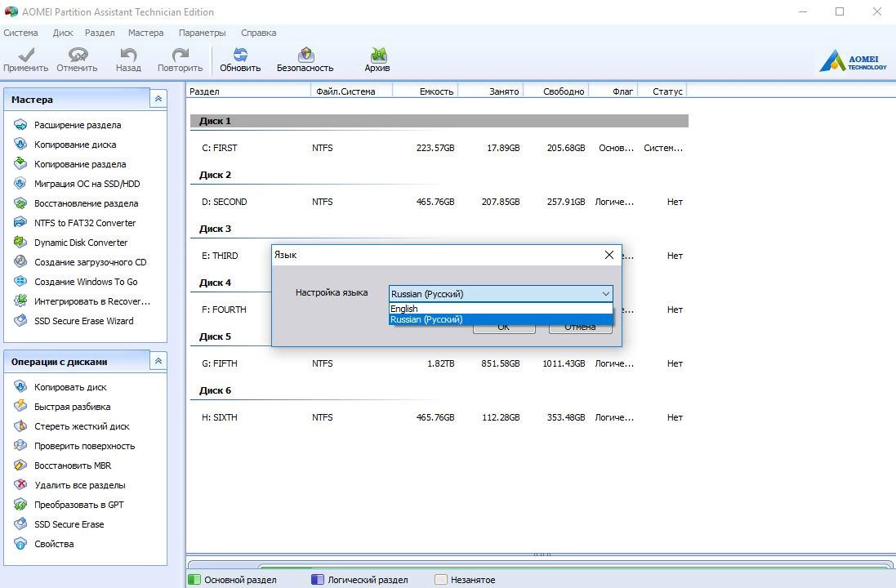Screen dimensions: 896x588
Task: Click the Логический раздел blue legend swatch
Action: tap(317, 580)
